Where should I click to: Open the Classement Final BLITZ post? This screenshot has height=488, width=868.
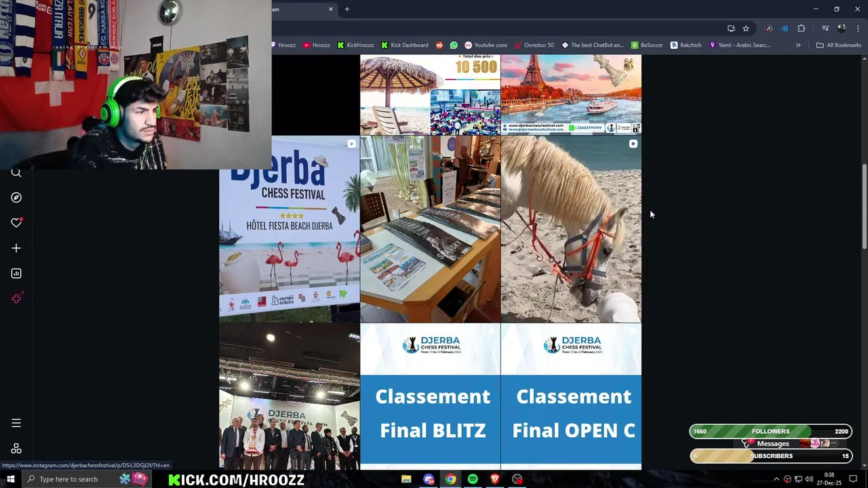[x=430, y=397]
